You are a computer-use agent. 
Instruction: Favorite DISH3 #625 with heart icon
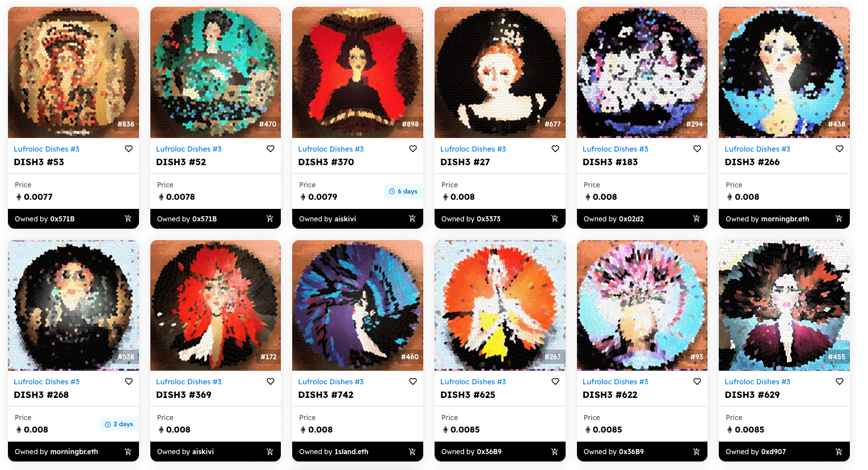click(x=555, y=381)
